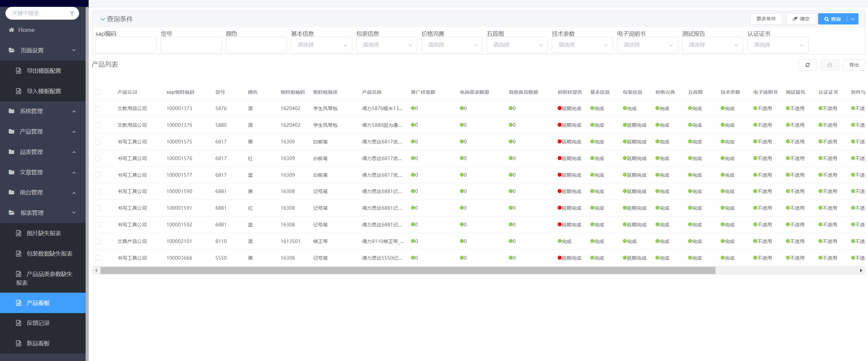
Task: Click the 清空 button
Action: pyautogui.click(x=801, y=19)
